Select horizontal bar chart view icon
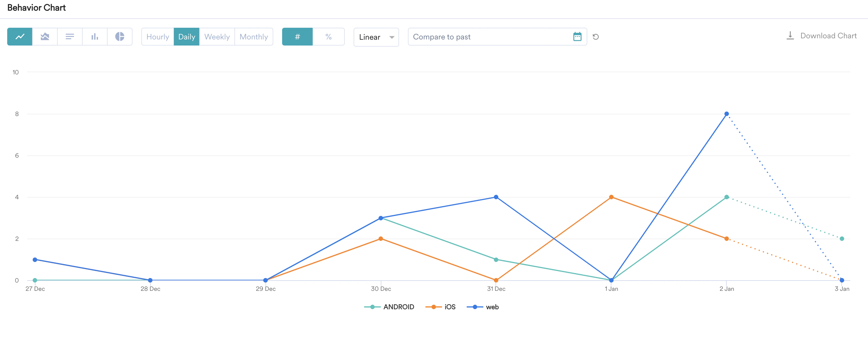 point(70,36)
